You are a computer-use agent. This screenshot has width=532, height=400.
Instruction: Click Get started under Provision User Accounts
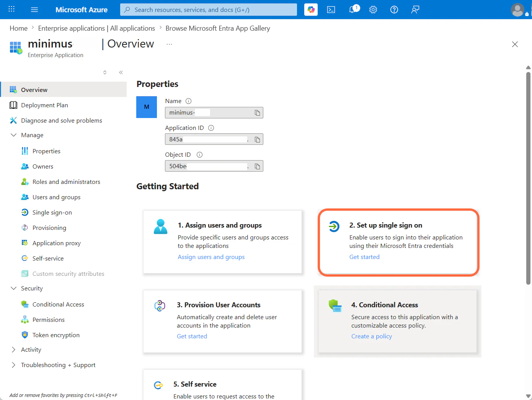tap(192, 336)
